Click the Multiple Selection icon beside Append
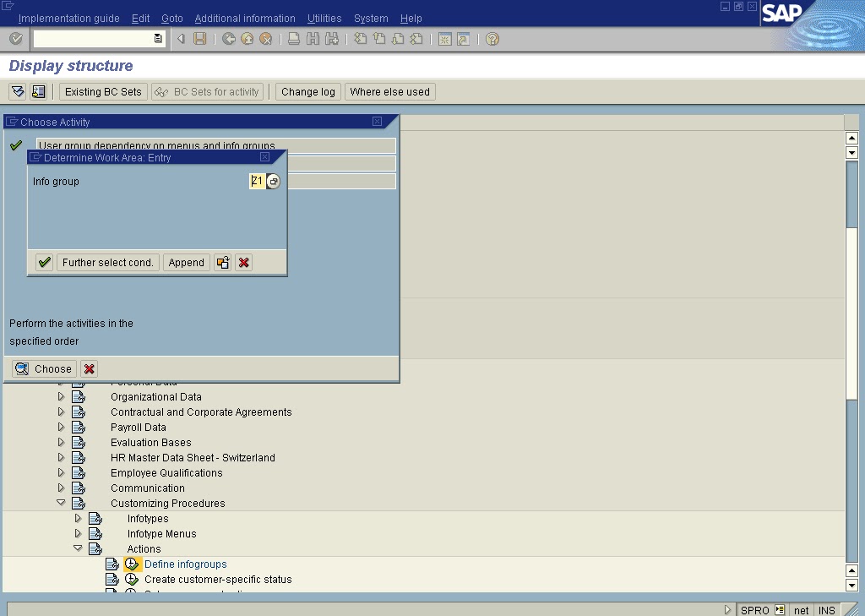 [x=223, y=262]
